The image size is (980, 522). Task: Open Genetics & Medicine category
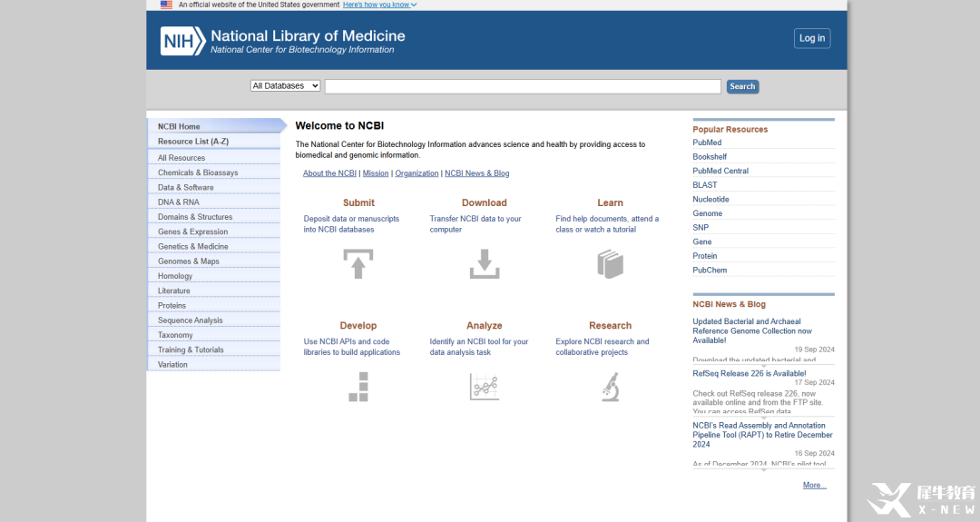[x=214, y=246]
